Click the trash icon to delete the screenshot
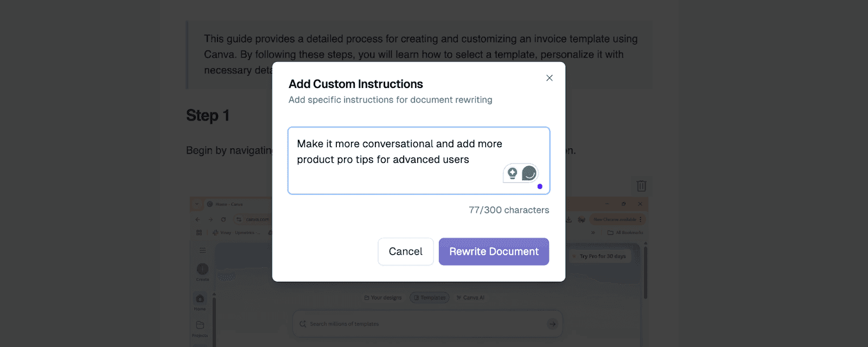Screen dimensions: 868x347 coord(641,186)
